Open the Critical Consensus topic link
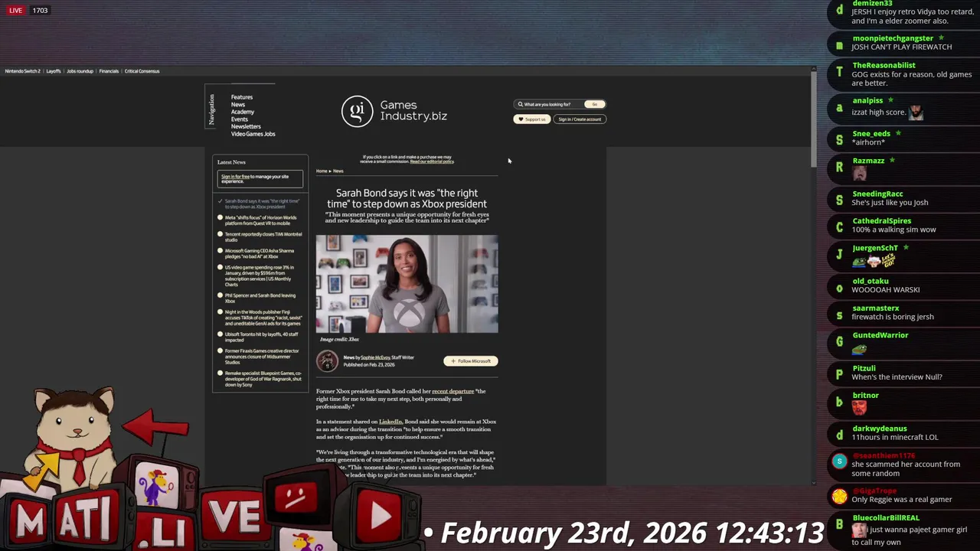980x551 pixels. pyautogui.click(x=142, y=71)
